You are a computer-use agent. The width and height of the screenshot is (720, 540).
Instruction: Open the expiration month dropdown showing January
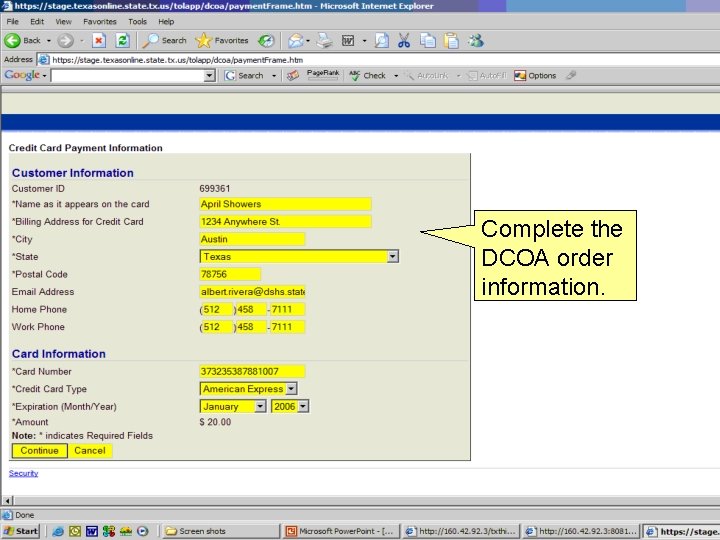pos(260,406)
